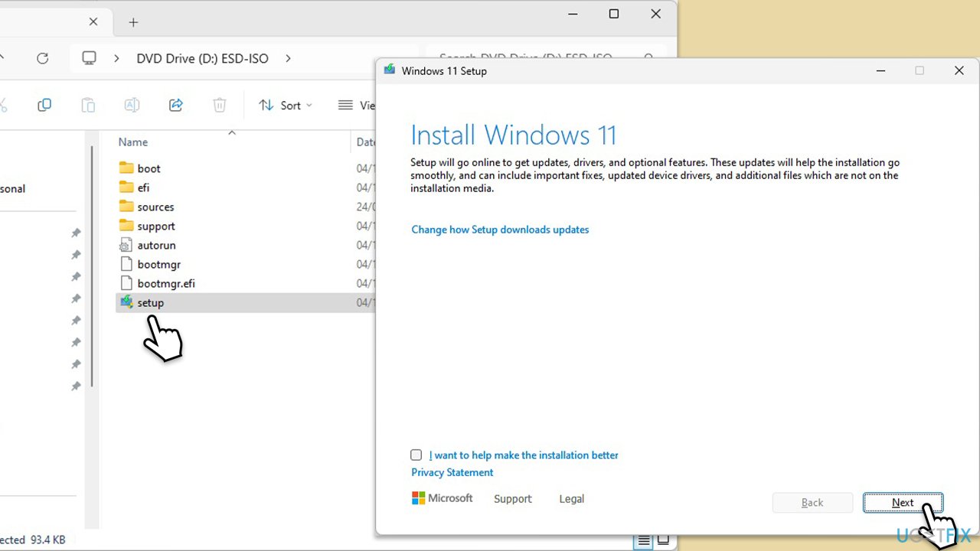Viewport: 980px width, 551px height.
Task: Click the Copy toolbar icon in File Explorer
Action: pos(44,105)
